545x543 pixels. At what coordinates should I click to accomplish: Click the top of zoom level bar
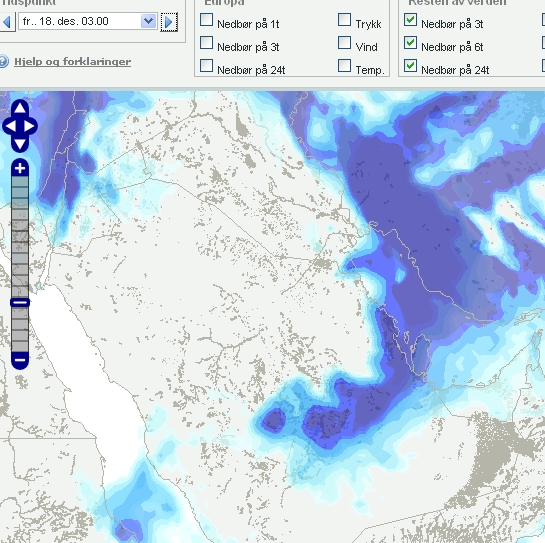click(20, 181)
